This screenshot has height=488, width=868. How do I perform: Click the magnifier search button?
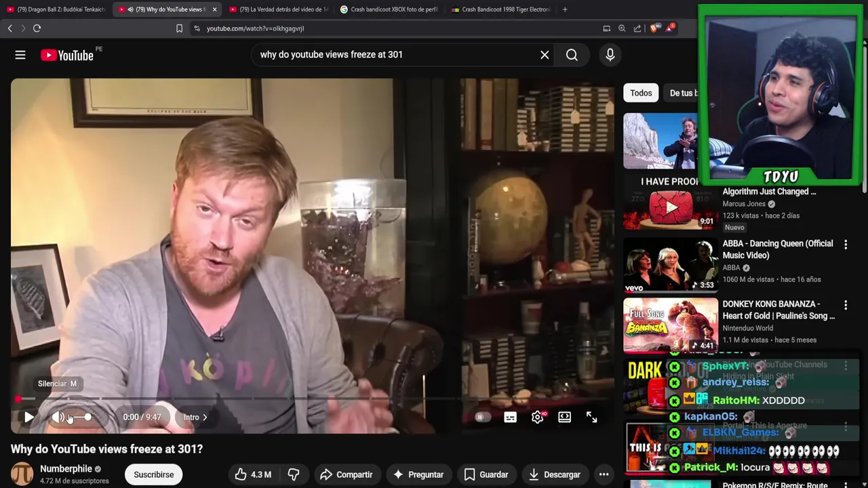tap(572, 55)
